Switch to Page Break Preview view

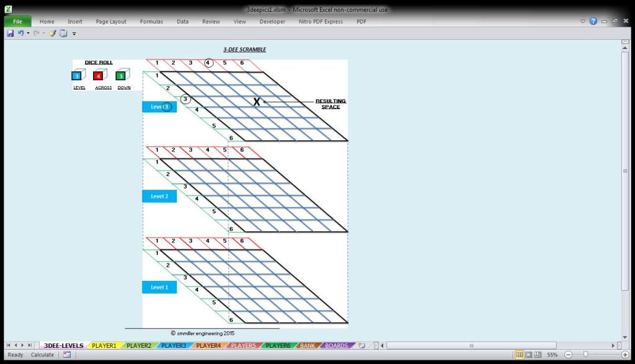coord(538,355)
